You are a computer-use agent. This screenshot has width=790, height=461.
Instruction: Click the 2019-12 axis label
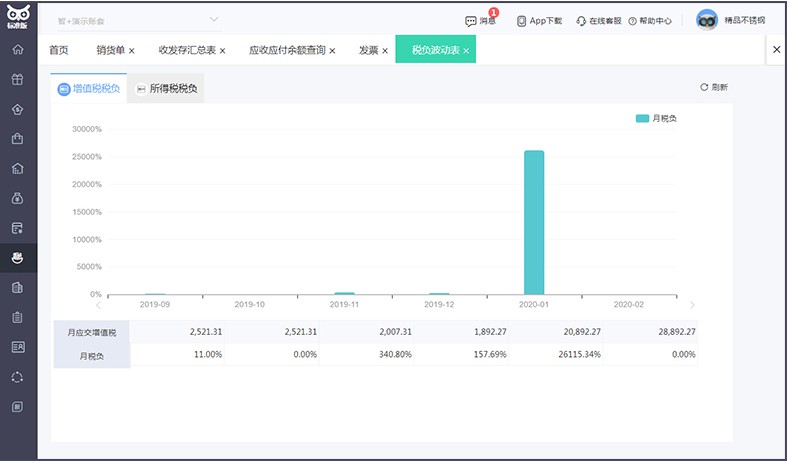point(439,304)
